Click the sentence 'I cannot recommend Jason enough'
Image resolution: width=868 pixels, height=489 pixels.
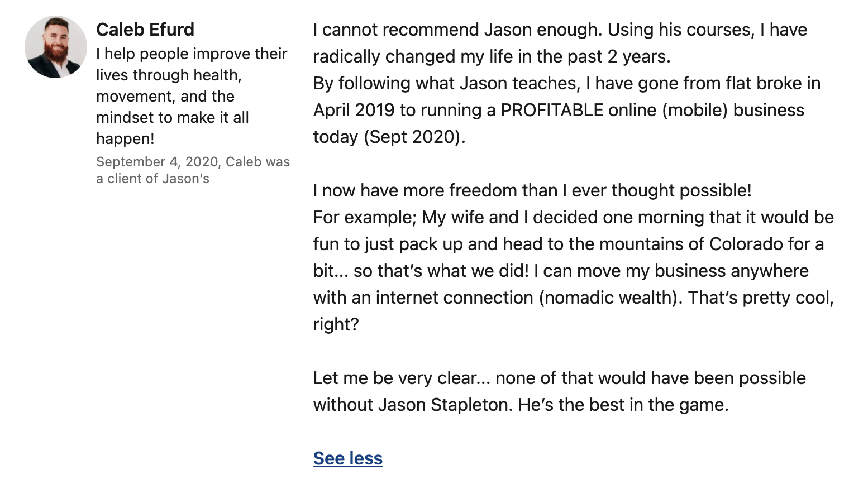(457, 30)
